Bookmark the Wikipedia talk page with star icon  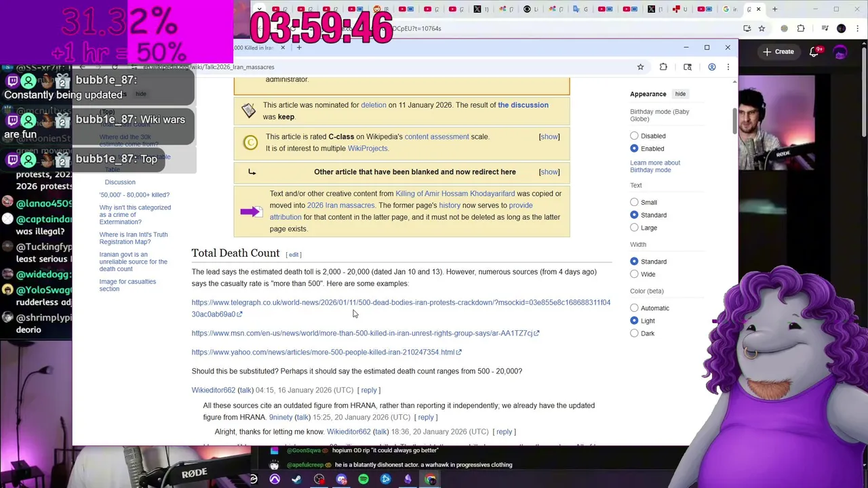coord(640,67)
